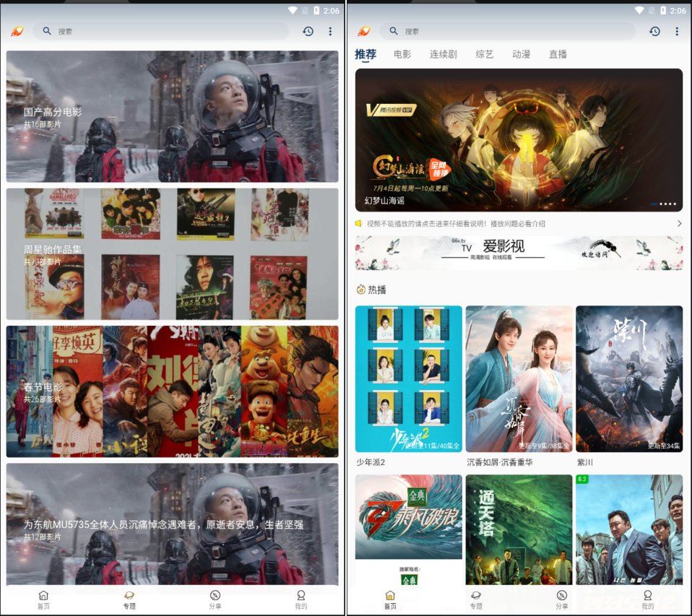Tap the 幻梦山海谣 caption on the banner
The image size is (692, 616).
tap(384, 200)
